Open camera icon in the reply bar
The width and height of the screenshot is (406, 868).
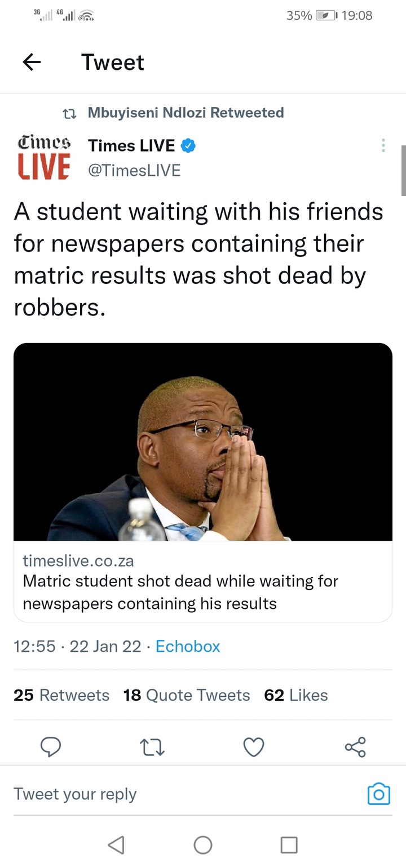tap(379, 794)
